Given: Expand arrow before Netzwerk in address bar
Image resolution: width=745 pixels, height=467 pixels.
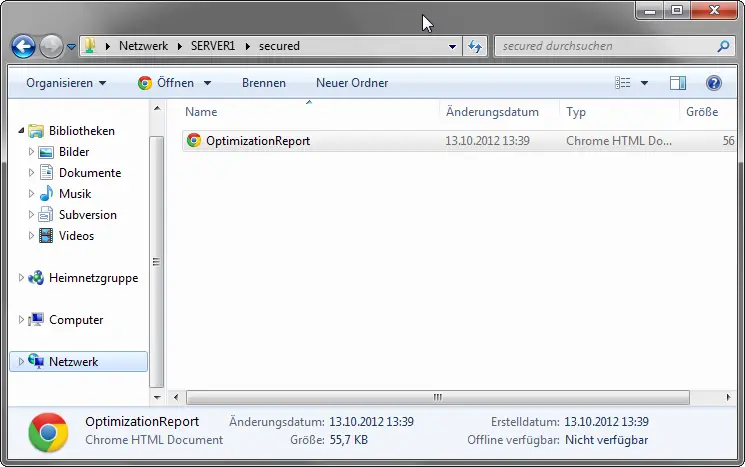Looking at the screenshot, I should (108, 46).
